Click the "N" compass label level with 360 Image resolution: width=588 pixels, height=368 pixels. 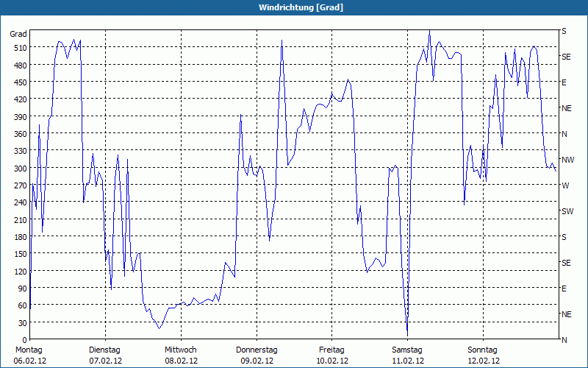coord(564,134)
